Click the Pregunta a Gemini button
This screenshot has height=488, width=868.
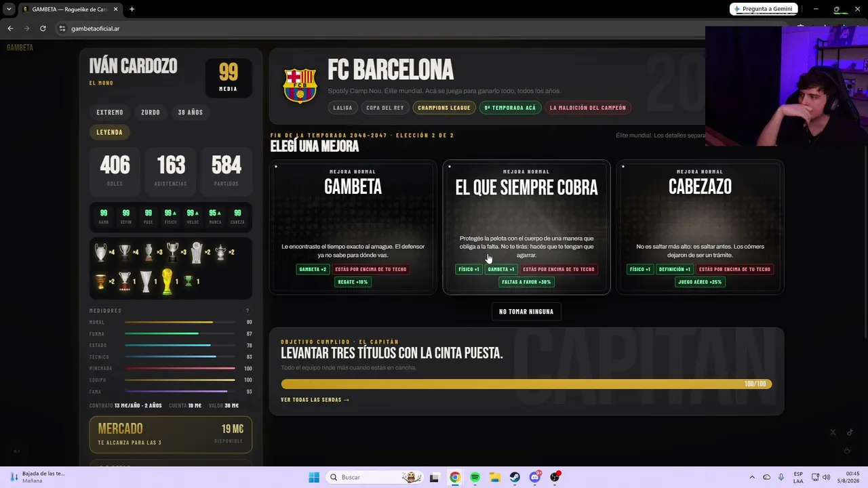(x=764, y=9)
